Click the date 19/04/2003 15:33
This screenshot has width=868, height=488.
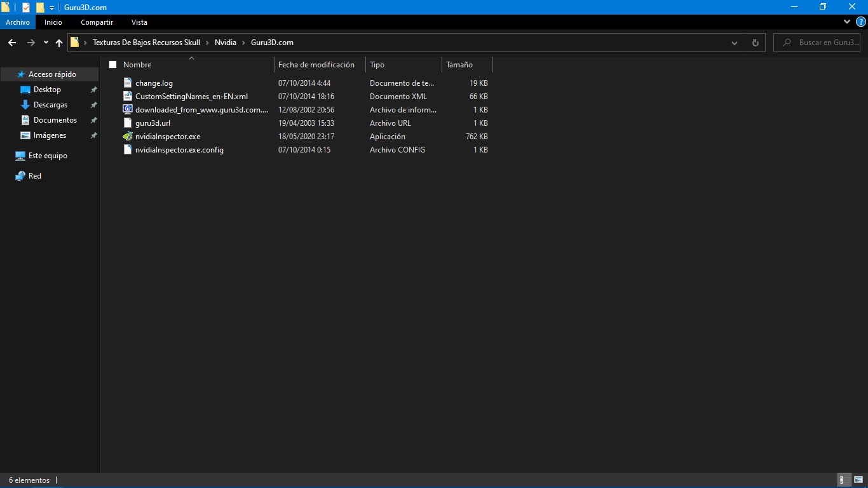coord(306,123)
